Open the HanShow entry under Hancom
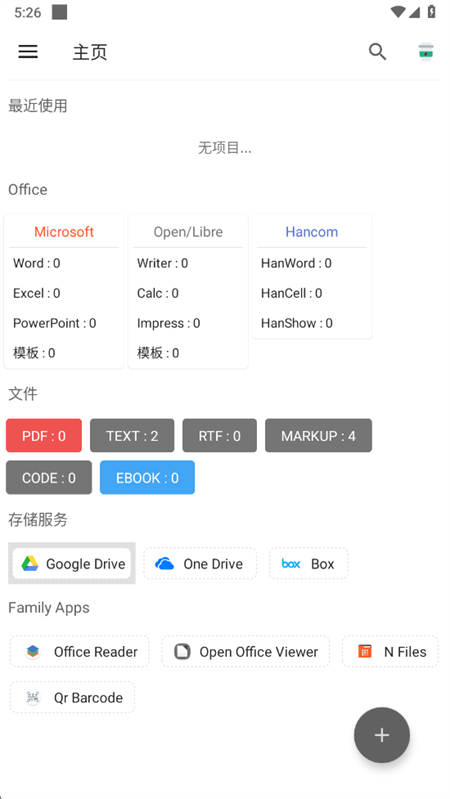The width and height of the screenshot is (450, 799). click(x=297, y=323)
